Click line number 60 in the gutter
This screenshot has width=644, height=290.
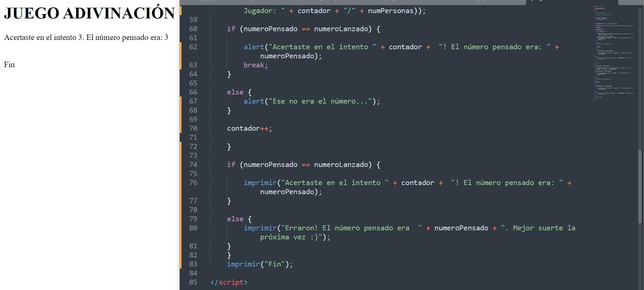point(193,29)
